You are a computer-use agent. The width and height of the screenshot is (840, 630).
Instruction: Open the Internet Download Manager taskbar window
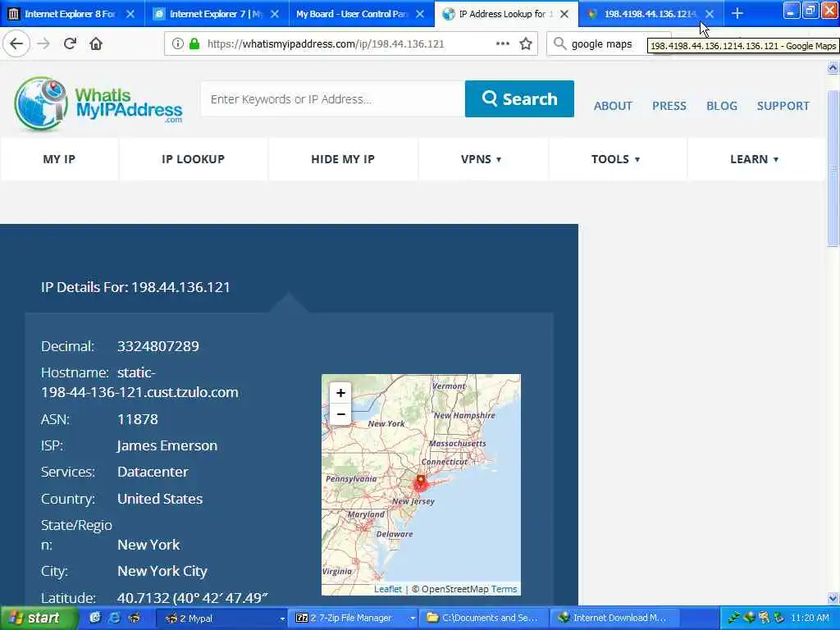(615, 619)
